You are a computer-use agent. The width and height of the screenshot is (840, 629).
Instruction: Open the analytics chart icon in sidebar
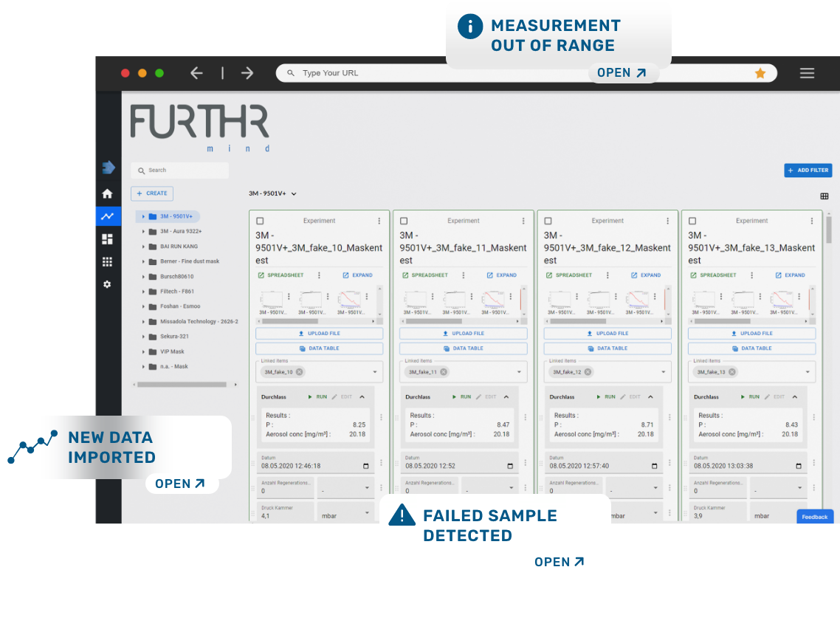pyautogui.click(x=108, y=216)
